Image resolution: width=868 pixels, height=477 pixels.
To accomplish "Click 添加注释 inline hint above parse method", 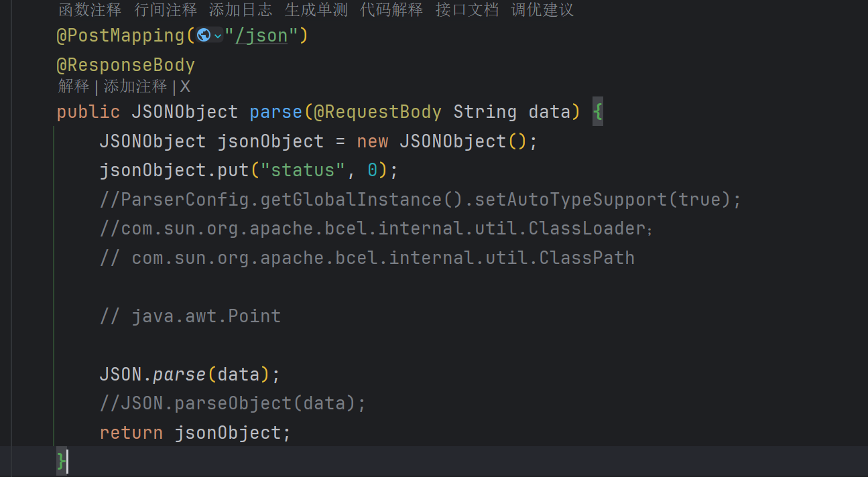I will point(135,86).
